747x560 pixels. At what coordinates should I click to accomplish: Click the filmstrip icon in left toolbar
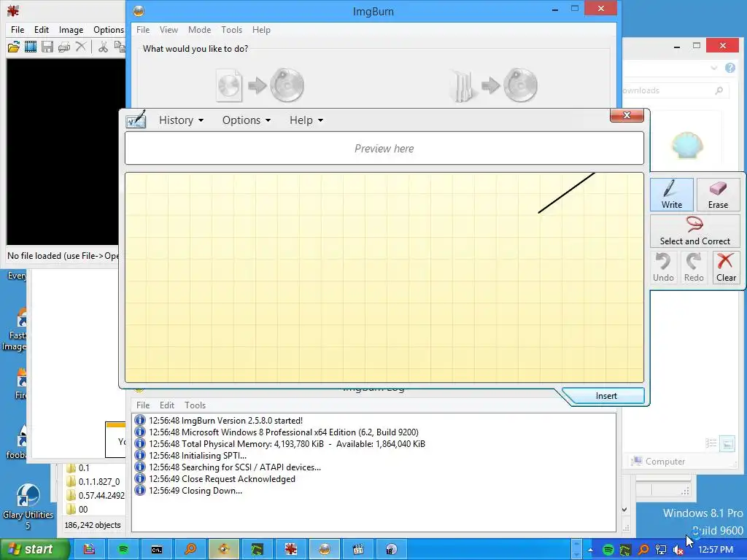(x=31, y=47)
